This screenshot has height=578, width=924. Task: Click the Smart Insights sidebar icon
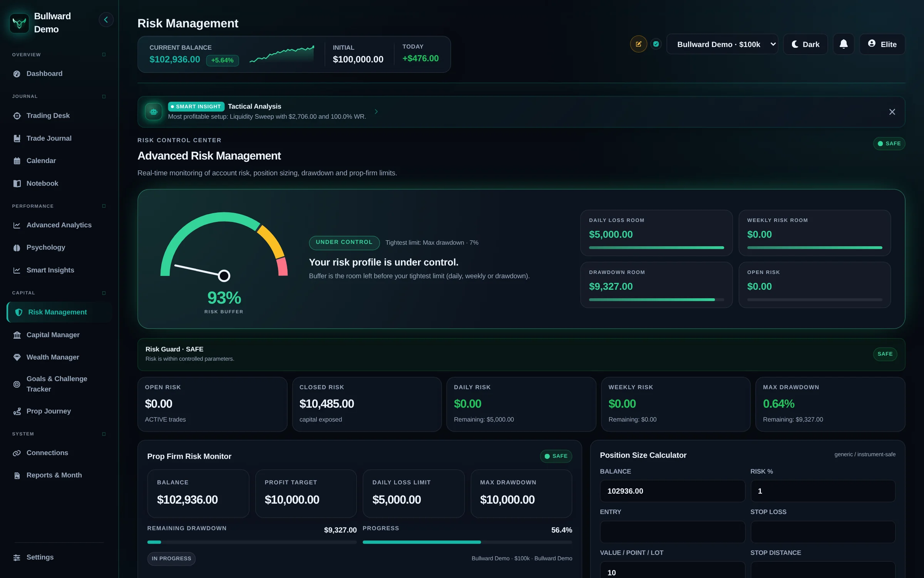coord(17,270)
